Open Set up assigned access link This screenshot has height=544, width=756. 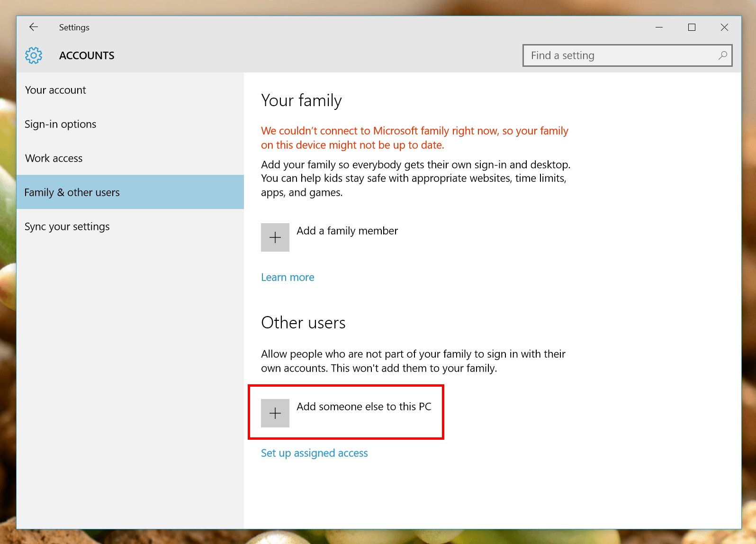[314, 453]
